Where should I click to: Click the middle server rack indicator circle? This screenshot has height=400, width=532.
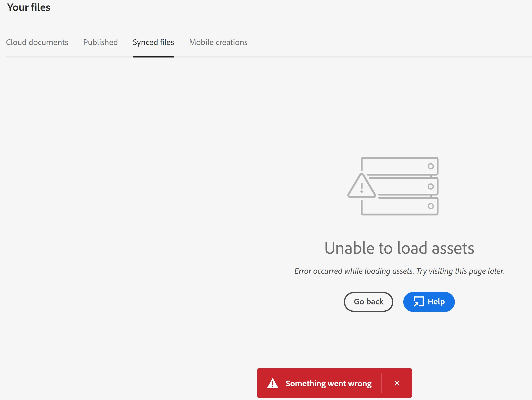[430, 186]
